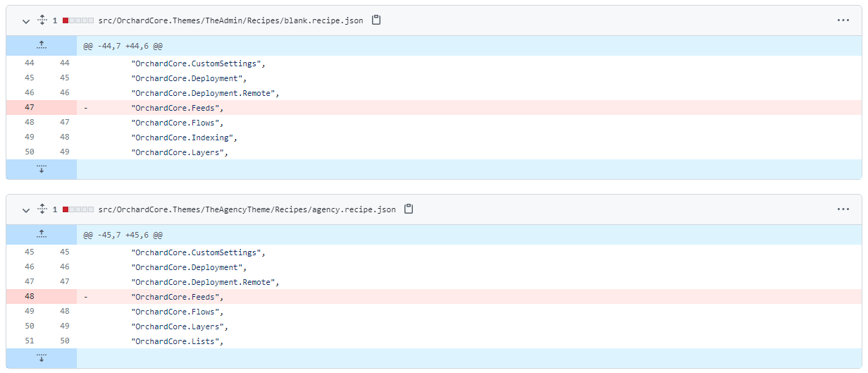Open more options menu for agency.recipe.json

(x=843, y=209)
